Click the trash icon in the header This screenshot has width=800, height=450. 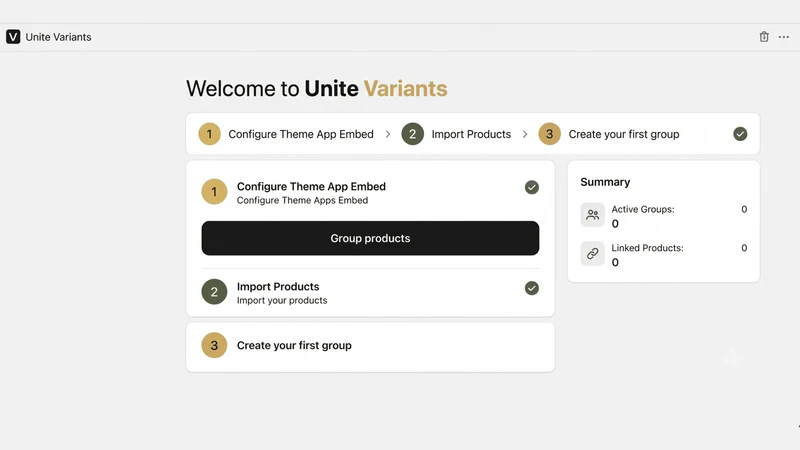(x=764, y=37)
